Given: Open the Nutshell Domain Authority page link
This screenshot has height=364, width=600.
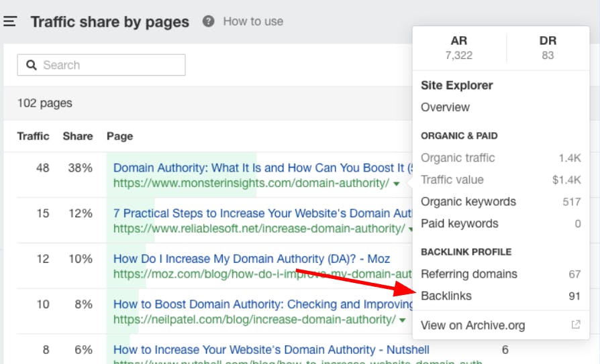Looking at the screenshot, I should click(271, 350).
